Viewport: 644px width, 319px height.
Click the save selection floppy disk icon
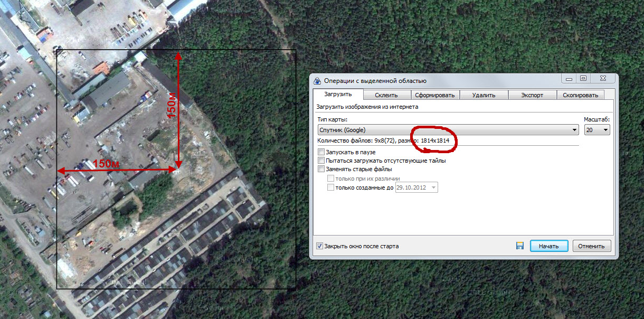coord(519,246)
